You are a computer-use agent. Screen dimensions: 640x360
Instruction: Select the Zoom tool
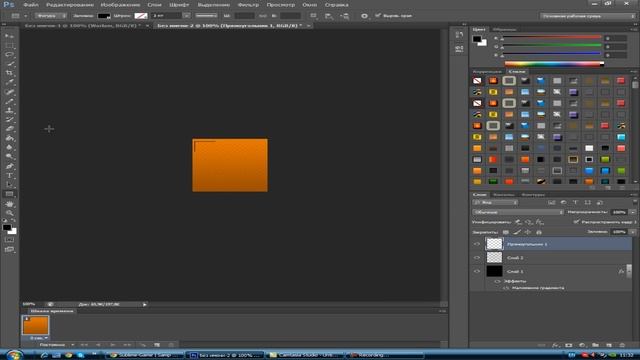pyautogui.click(x=9, y=213)
